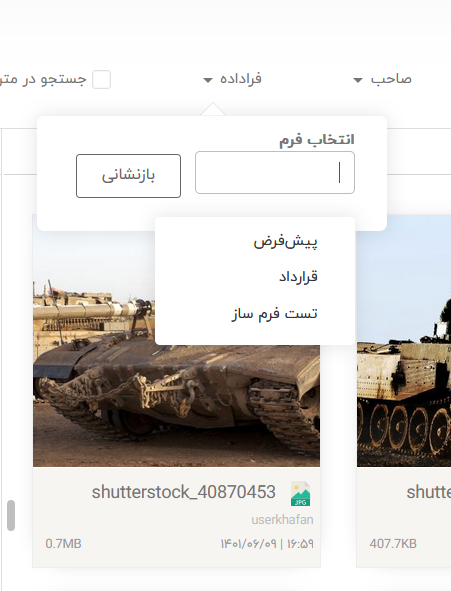Image resolution: width=451 pixels, height=591 pixels.
Task: Click the arrow beside صاحب
Action: point(358,80)
